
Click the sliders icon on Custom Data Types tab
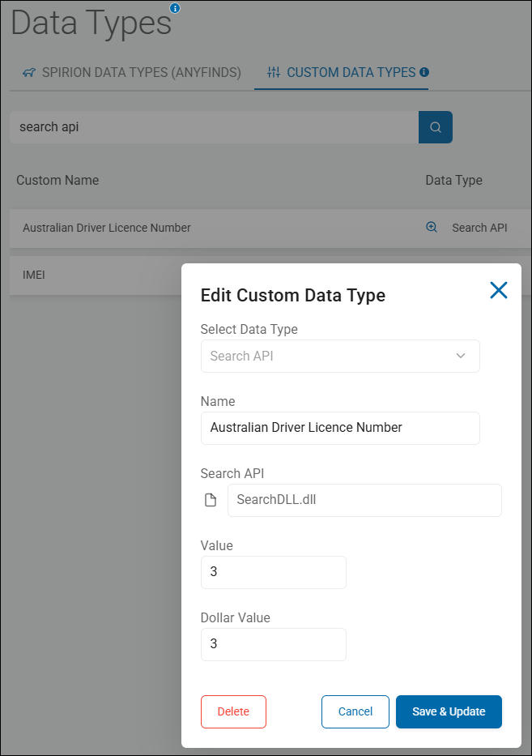(x=273, y=72)
